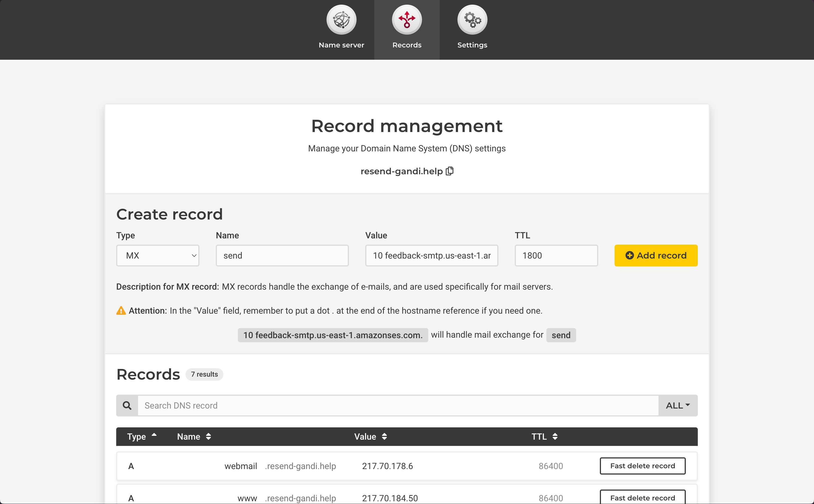The width and height of the screenshot is (814, 504).
Task: Click the 217.70.184.50 value cell
Action: [x=390, y=498]
